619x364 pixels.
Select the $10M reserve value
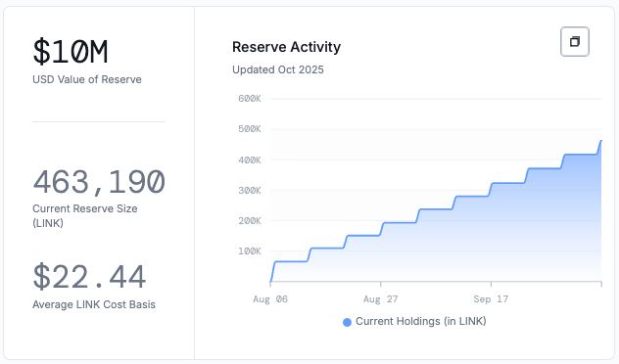coord(71,52)
